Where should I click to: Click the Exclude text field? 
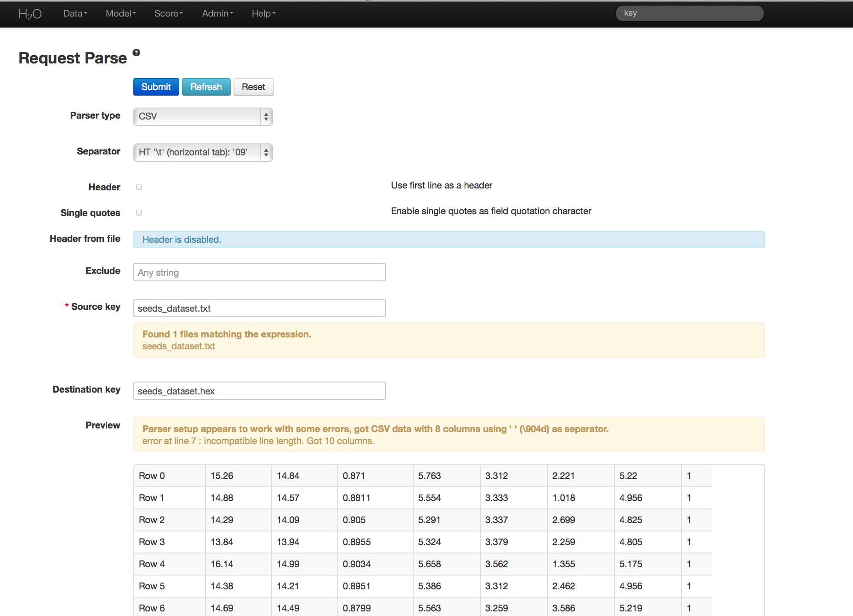[259, 272]
